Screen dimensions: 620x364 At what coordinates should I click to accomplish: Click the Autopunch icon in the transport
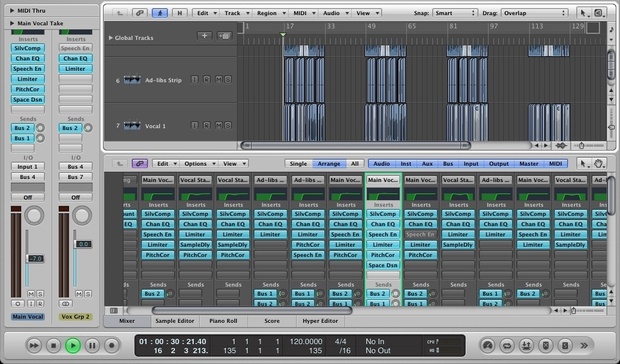coord(526,346)
